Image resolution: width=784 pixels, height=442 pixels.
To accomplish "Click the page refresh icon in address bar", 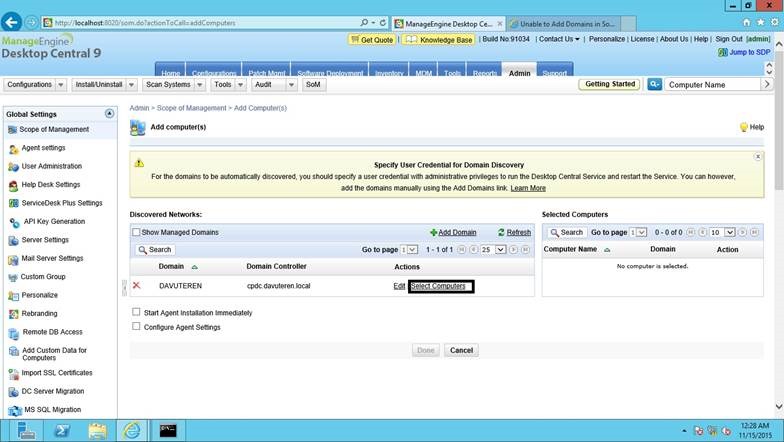I will click(x=382, y=22).
